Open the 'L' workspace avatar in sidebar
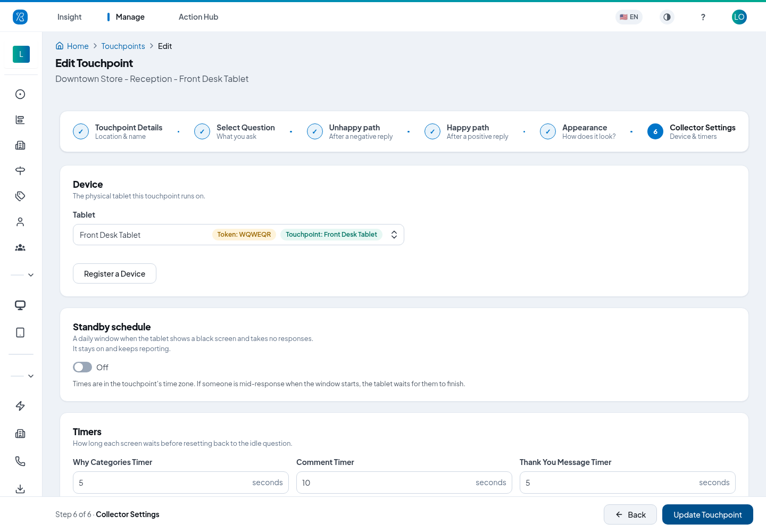Image resolution: width=766 pixels, height=532 pixels. tap(21, 54)
